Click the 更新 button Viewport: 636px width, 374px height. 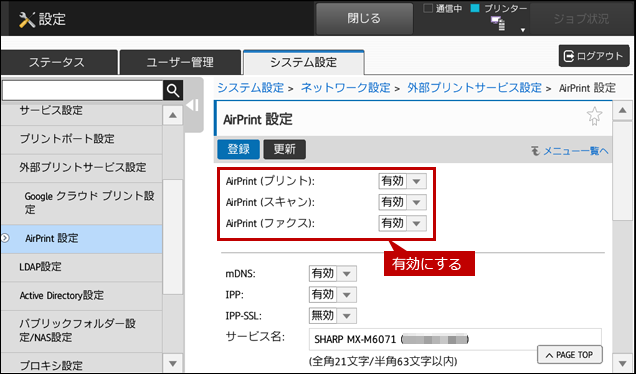[x=285, y=149]
